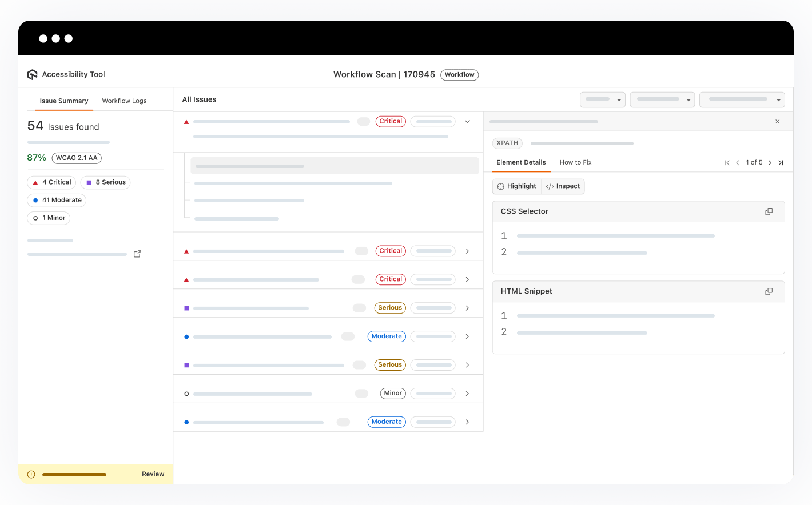Expand the Serious issue row chevron
This screenshot has width=812, height=505.
(467, 307)
